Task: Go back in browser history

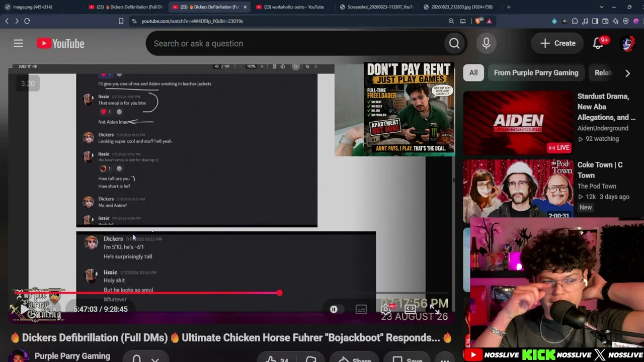Action: click(x=7, y=21)
